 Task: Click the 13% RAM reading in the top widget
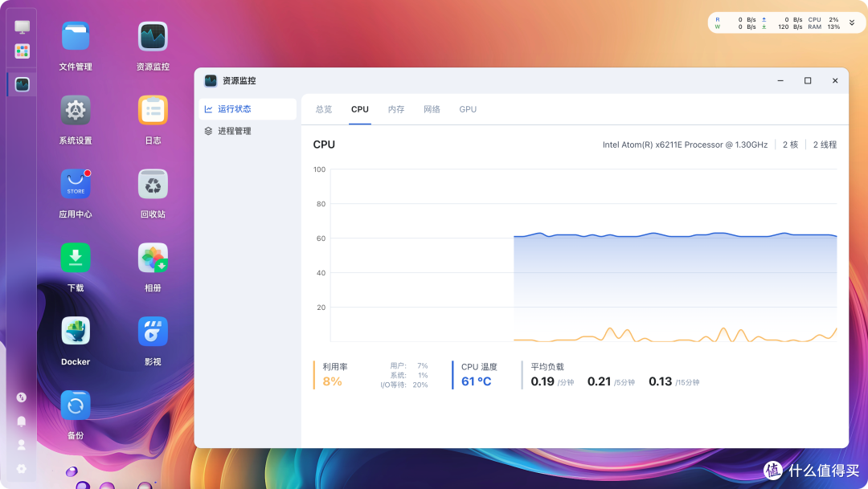pyautogui.click(x=833, y=26)
